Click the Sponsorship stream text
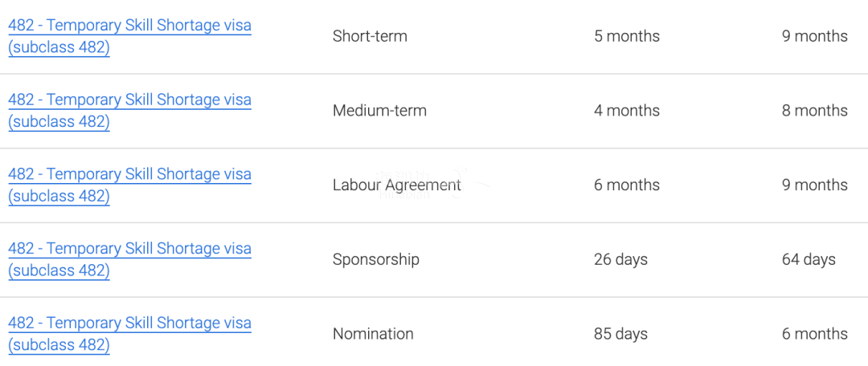 [x=376, y=259]
